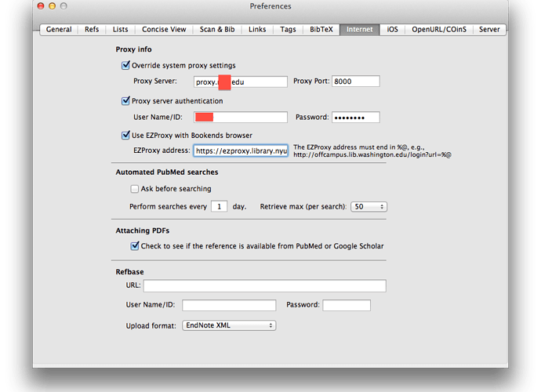Image resolution: width=541 pixels, height=392 pixels.
Task: Switch to the Server tab
Action: (489, 30)
